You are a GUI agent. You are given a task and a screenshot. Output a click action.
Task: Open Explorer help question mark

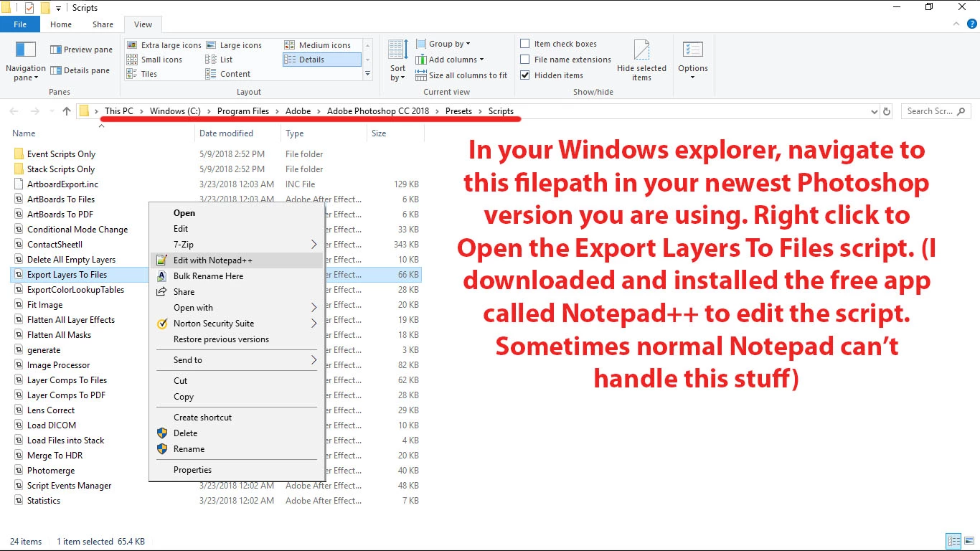click(x=972, y=24)
